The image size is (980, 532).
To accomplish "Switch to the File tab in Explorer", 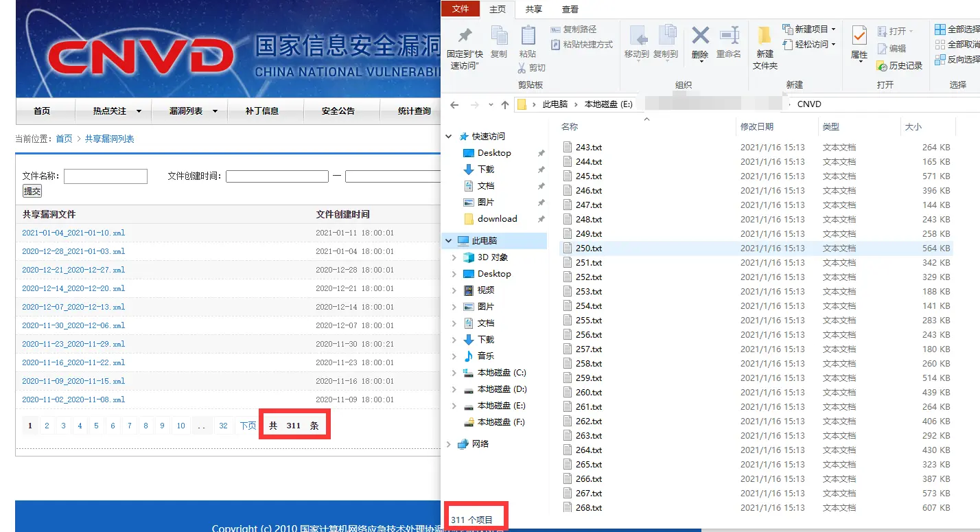I will (x=460, y=9).
